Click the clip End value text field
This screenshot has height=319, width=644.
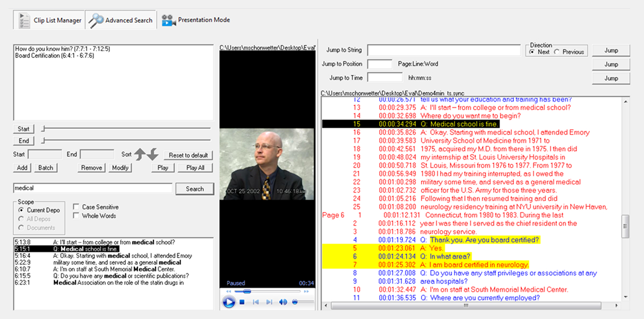tap(97, 155)
